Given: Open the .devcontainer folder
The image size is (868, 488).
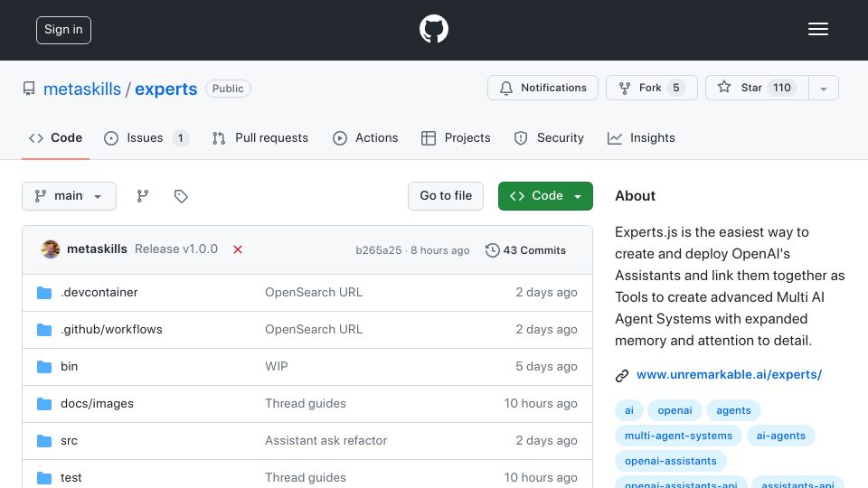Looking at the screenshot, I should [x=99, y=292].
